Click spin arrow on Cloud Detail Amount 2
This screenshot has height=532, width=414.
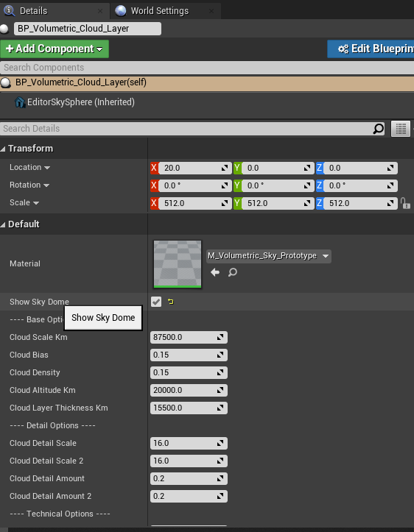220,496
